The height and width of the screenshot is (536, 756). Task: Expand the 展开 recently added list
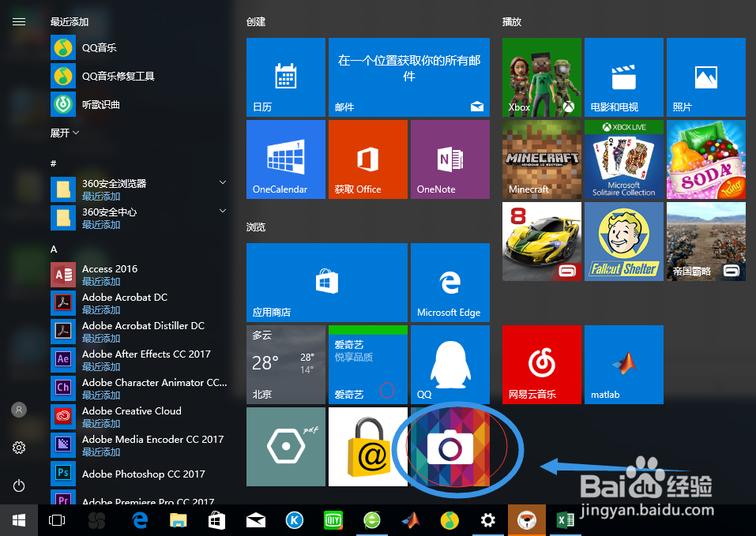65,133
